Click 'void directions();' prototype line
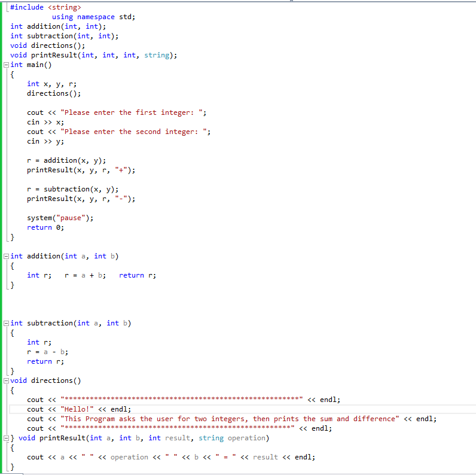The width and height of the screenshot is (476, 475). pos(48,45)
